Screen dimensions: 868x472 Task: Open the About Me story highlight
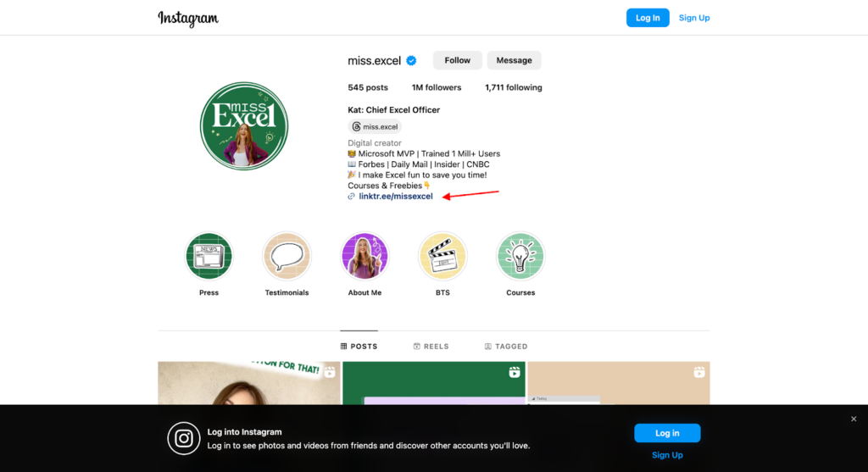[364, 256]
